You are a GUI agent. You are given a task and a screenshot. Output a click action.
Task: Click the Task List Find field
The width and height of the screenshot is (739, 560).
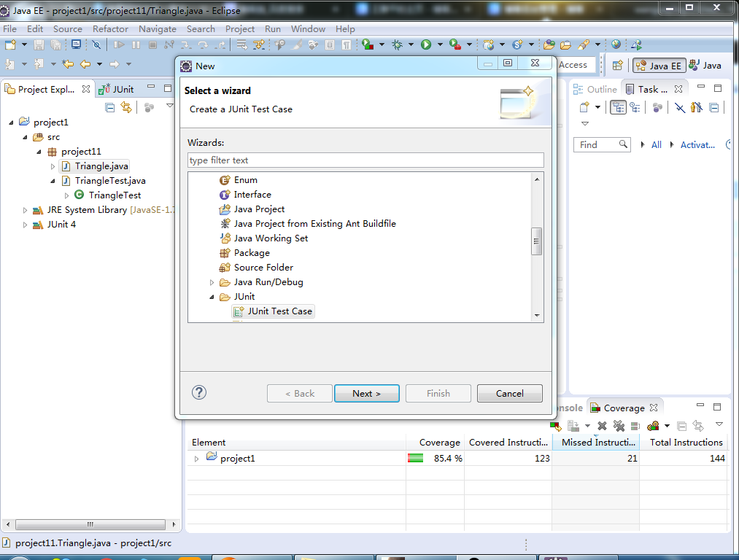pyautogui.click(x=602, y=144)
